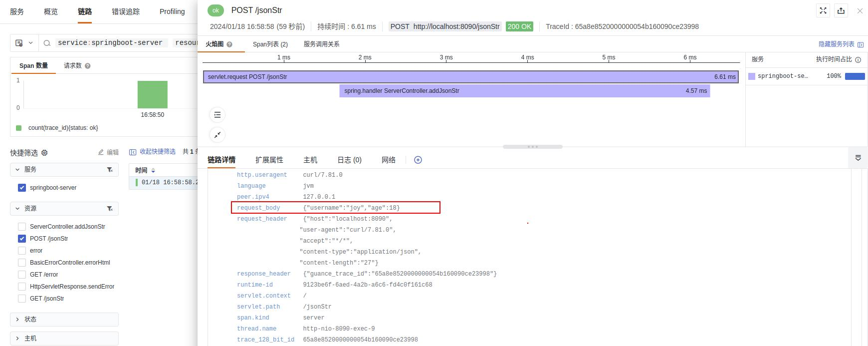Click the info icon next to 执行时间占比
The height and width of the screenshot is (346, 868).
pos(858,59)
